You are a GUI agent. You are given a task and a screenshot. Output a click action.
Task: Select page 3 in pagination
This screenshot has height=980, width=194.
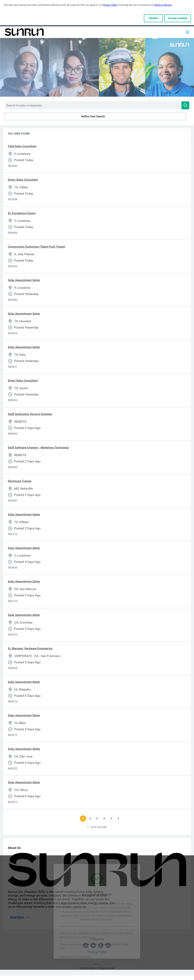(97, 818)
